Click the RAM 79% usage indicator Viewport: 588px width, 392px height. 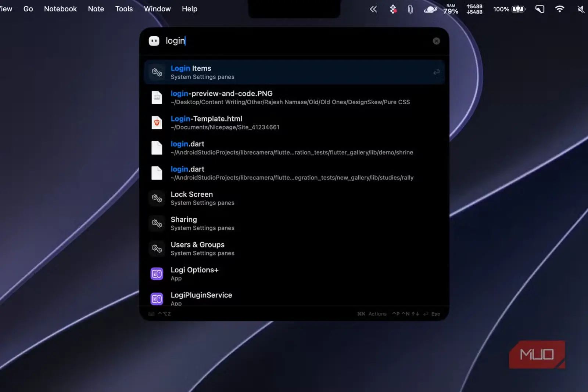pyautogui.click(x=451, y=9)
